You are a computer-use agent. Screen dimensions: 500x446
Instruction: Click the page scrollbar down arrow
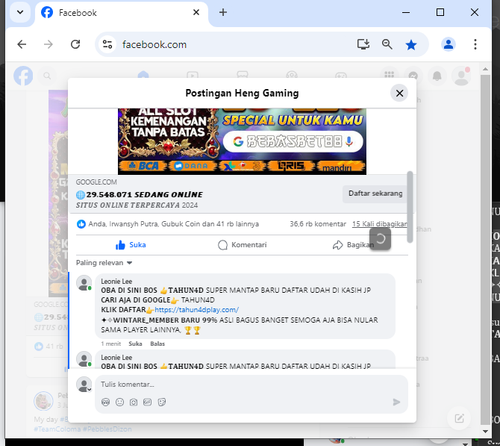pyautogui.click(x=485, y=431)
